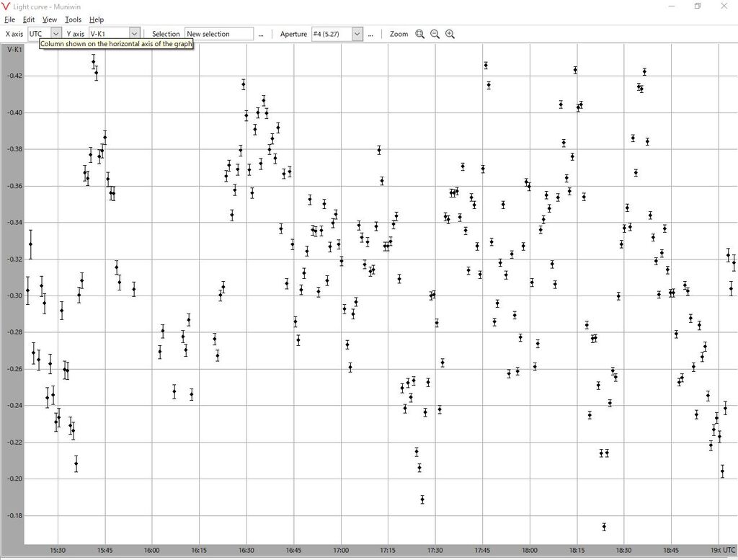The width and height of the screenshot is (738, 560).
Task: Open the Tools menu
Action: point(73,19)
